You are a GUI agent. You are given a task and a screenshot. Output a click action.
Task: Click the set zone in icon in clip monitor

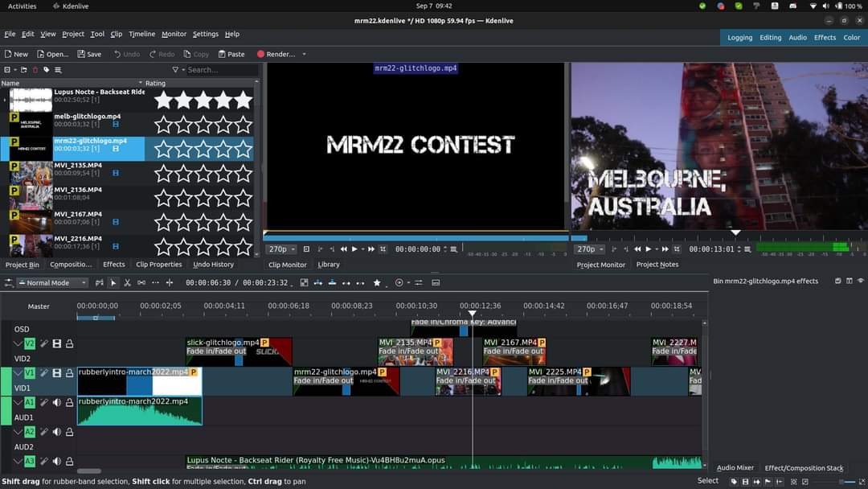point(320,249)
